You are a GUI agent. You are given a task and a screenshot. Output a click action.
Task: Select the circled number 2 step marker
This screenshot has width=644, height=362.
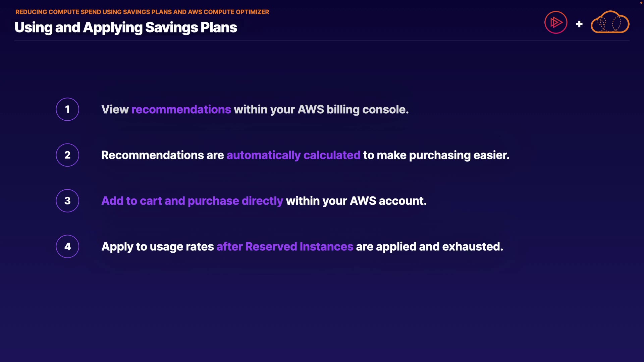67,155
